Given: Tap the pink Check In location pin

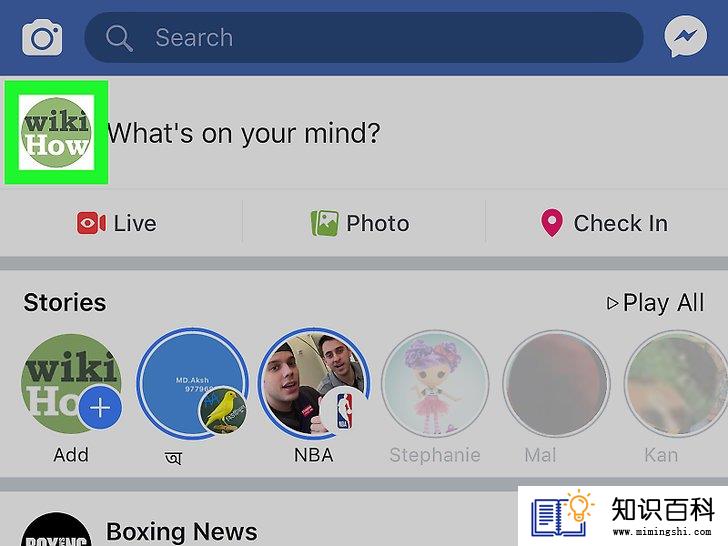Looking at the screenshot, I should coord(552,223).
